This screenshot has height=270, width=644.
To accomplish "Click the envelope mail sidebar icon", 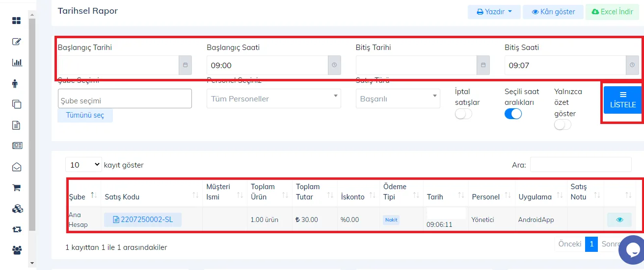I will click(x=17, y=167).
